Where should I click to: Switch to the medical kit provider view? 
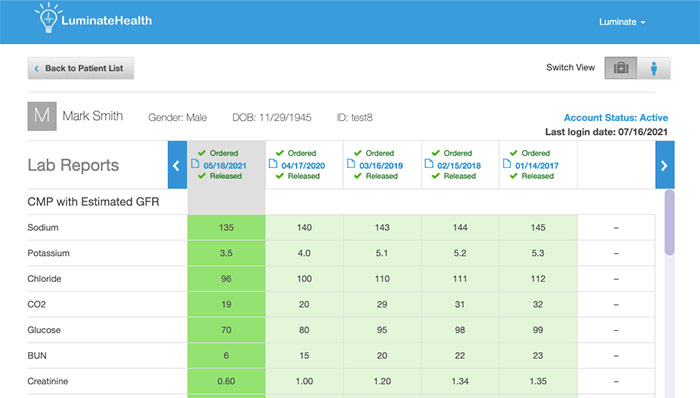pyautogui.click(x=621, y=68)
